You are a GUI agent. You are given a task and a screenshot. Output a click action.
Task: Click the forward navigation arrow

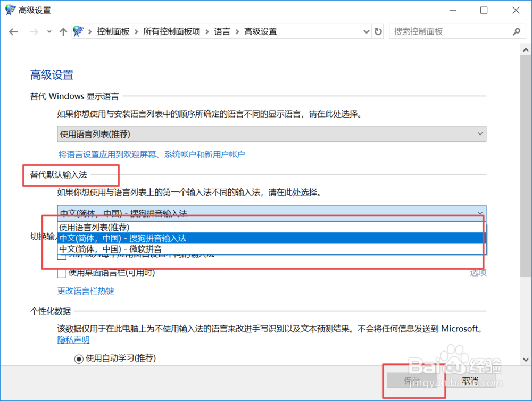34,32
